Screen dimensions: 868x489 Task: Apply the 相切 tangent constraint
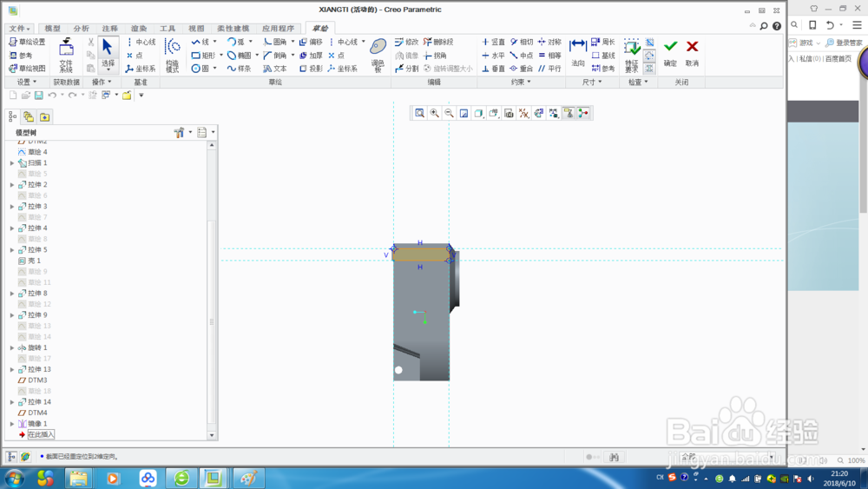(522, 42)
